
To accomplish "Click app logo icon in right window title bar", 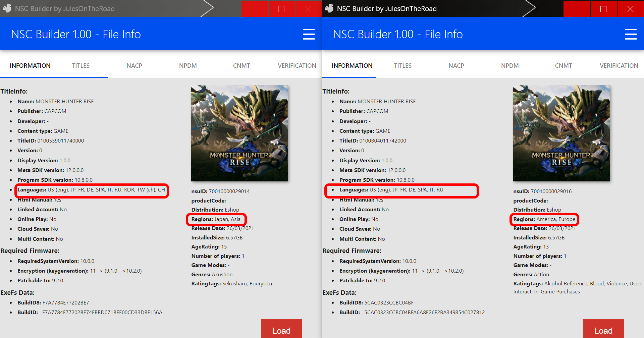I will tap(329, 8).
